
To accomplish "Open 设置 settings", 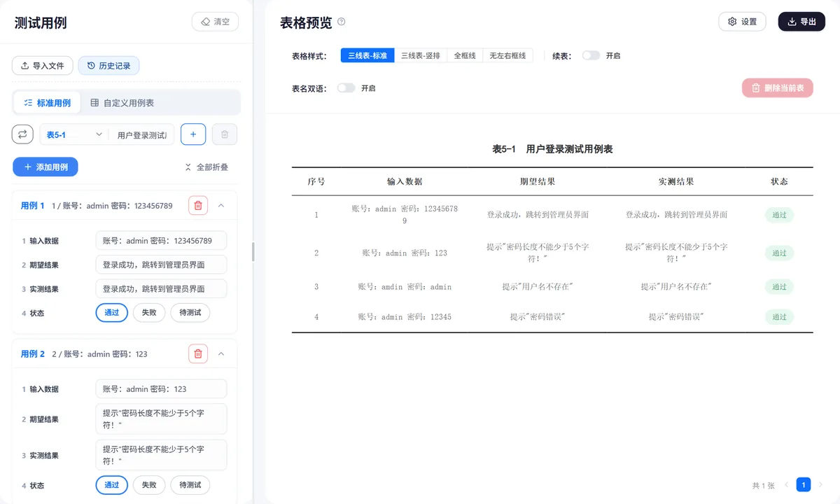I will [x=742, y=22].
